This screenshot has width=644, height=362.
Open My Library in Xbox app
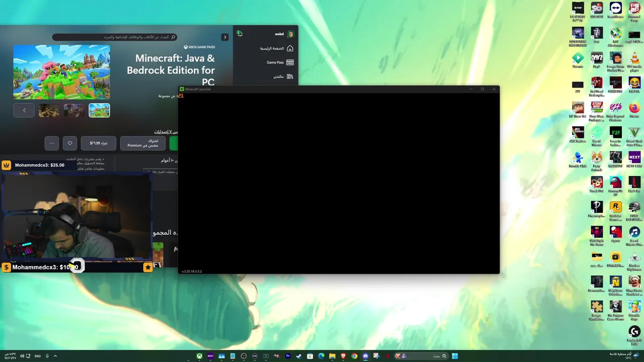pos(283,76)
